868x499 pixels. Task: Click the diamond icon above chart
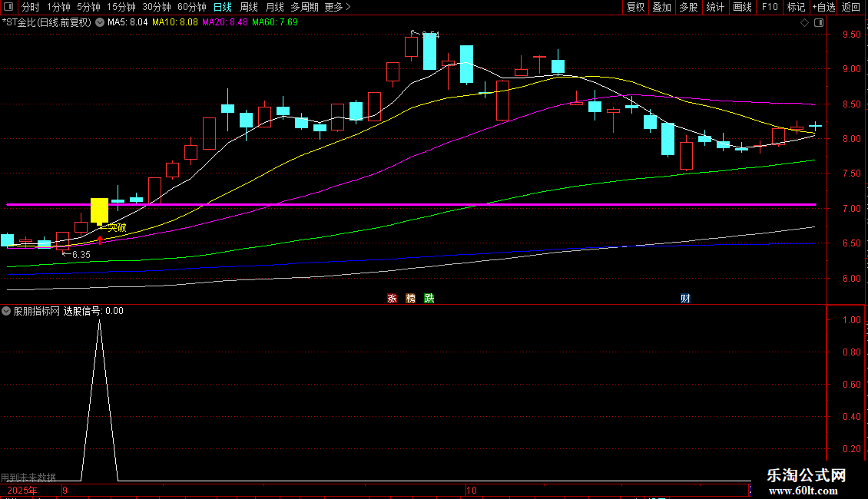804,22
